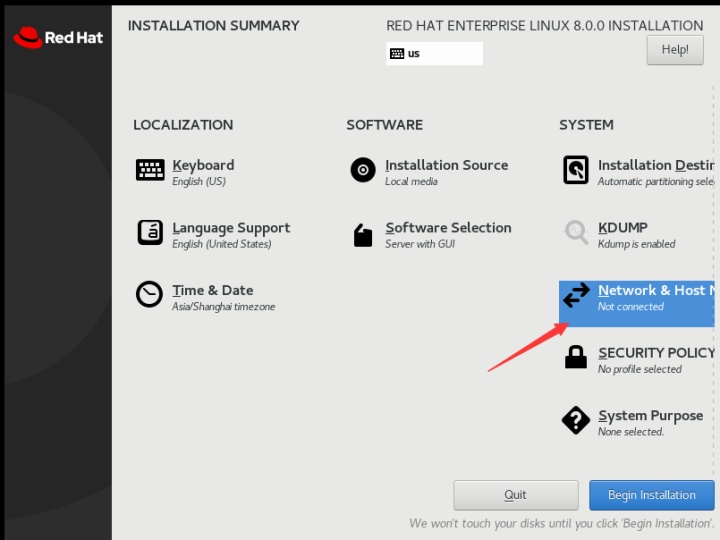Click 'None selected.' status text

pos(631,432)
